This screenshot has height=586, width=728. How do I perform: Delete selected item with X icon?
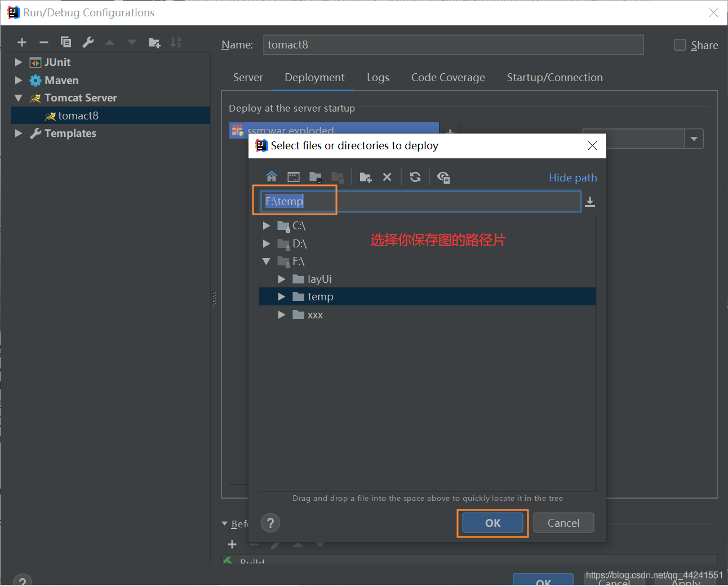pyautogui.click(x=387, y=177)
